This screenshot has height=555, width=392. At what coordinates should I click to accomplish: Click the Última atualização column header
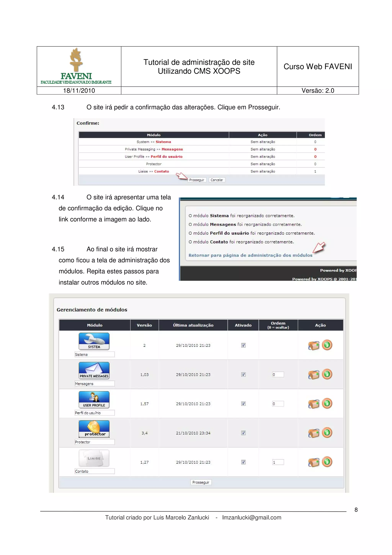click(193, 325)
